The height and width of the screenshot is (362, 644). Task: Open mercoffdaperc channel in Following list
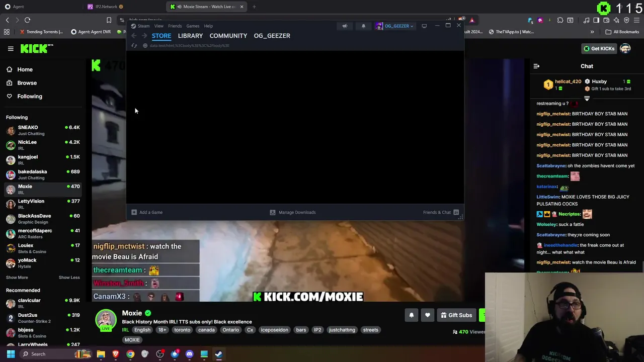tap(43, 233)
